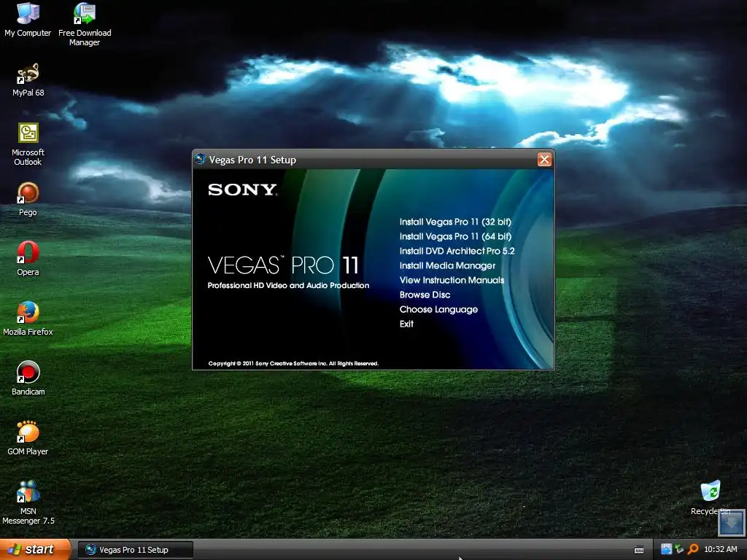Click the copyright 2011 Sony Creative Software text
This screenshot has height=560, width=747.
point(293,363)
